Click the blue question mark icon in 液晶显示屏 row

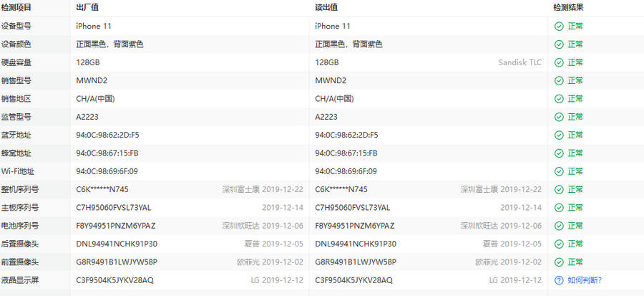pyautogui.click(x=559, y=280)
